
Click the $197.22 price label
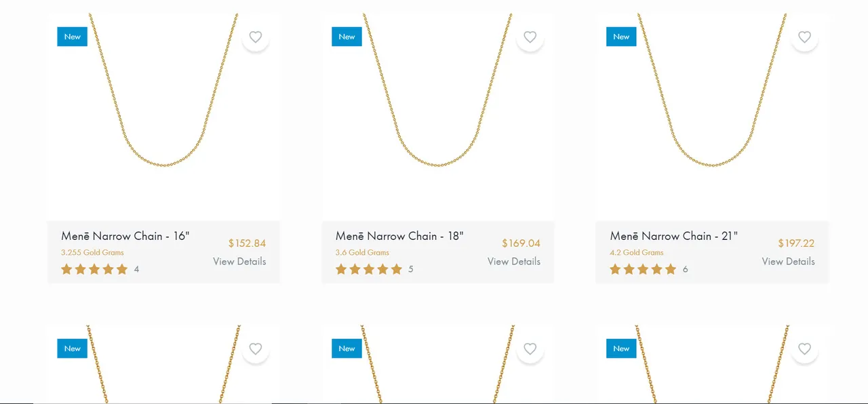tap(796, 243)
